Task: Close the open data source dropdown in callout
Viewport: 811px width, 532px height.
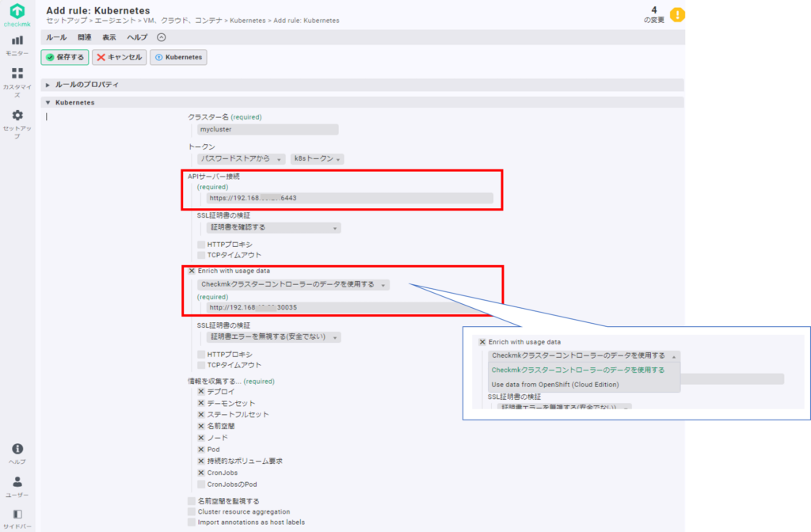Action: (x=584, y=356)
